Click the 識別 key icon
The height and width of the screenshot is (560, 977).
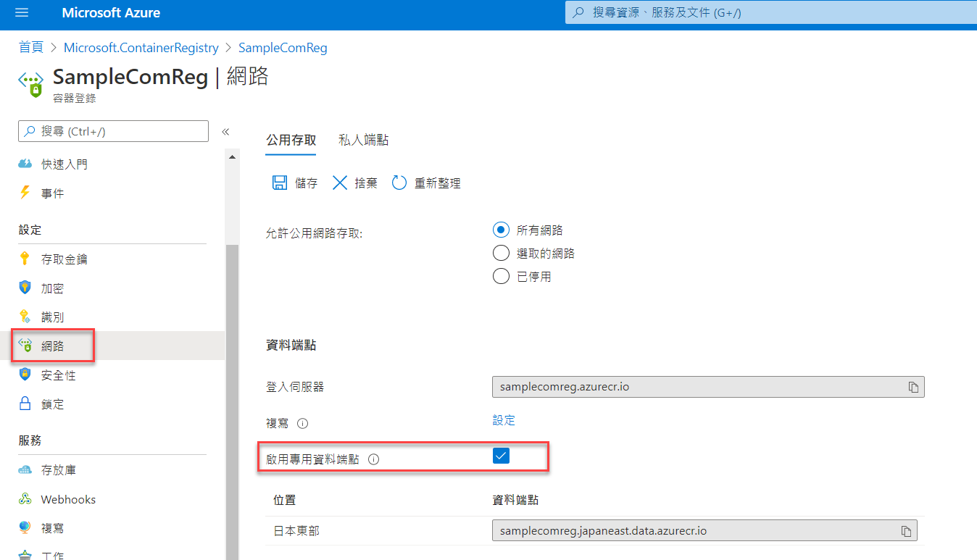(x=25, y=317)
